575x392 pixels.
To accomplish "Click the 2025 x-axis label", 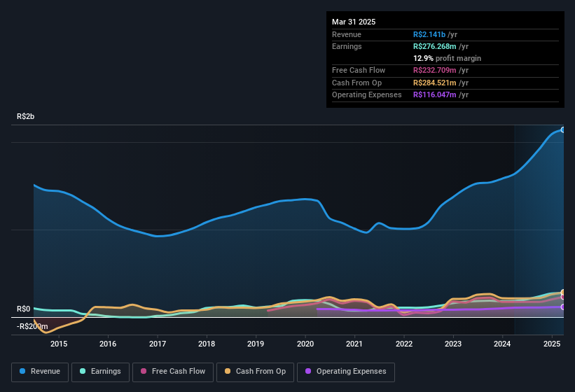I will (x=552, y=344).
